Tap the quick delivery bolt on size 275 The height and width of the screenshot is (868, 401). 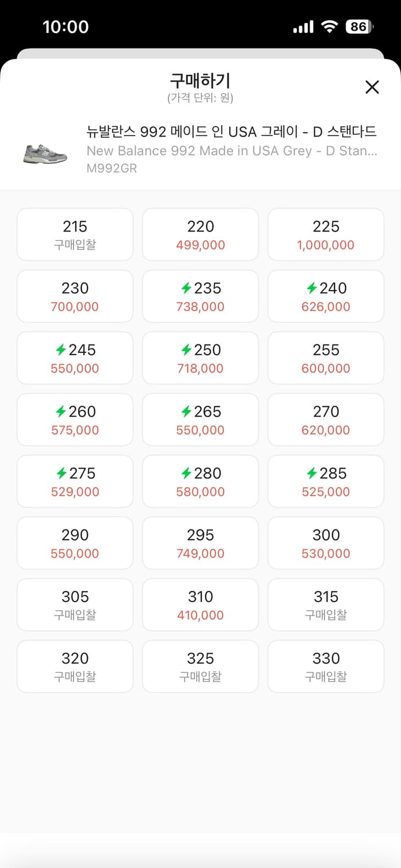tap(61, 473)
